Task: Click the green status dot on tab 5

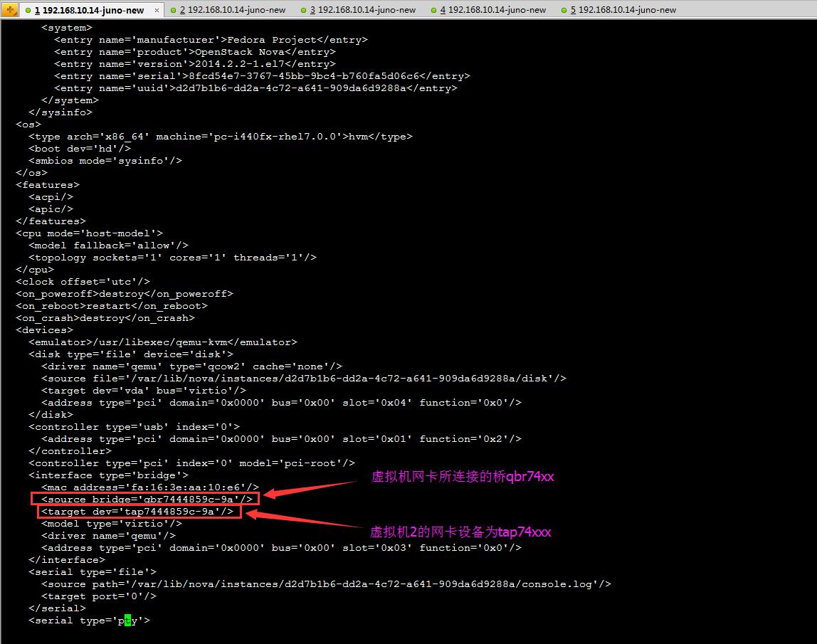Action: pos(563,10)
